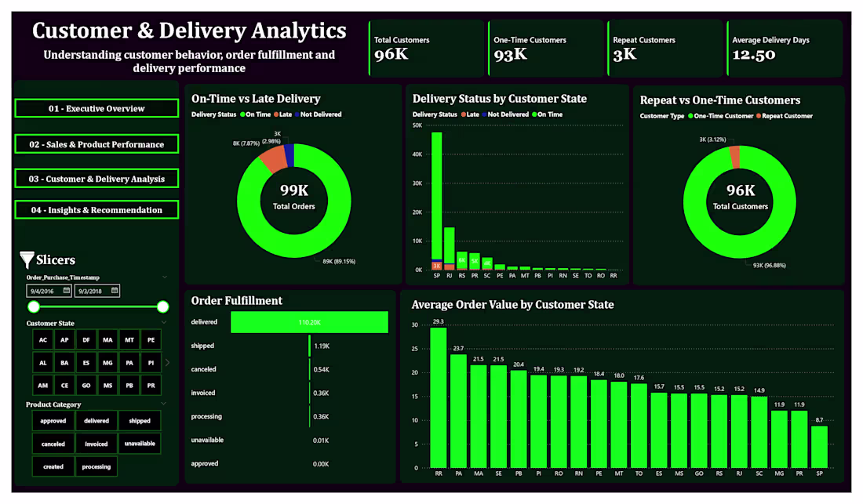Click orange Repeat segment of customers donut

[734, 158]
